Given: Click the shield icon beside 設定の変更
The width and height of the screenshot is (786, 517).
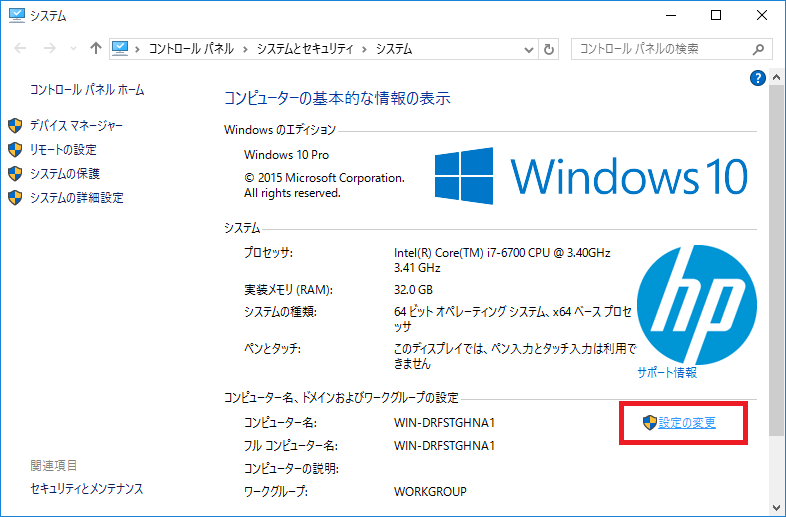Looking at the screenshot, I should (649, 423).
